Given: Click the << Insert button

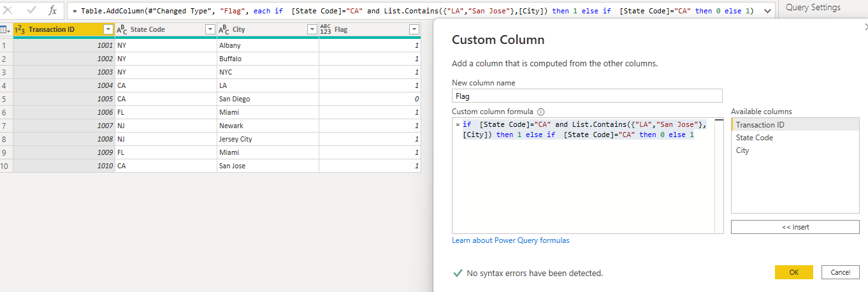Looking at the screenshot, I should [x=795, y=227].
